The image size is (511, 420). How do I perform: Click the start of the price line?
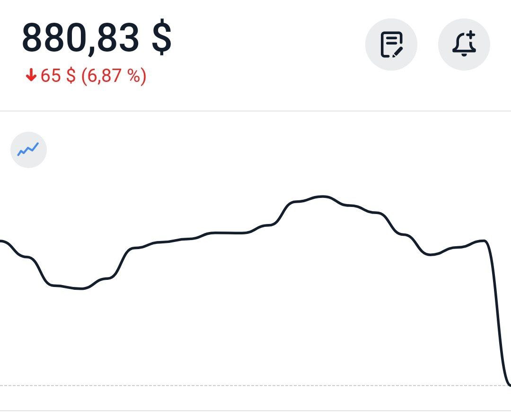[2, 241]
